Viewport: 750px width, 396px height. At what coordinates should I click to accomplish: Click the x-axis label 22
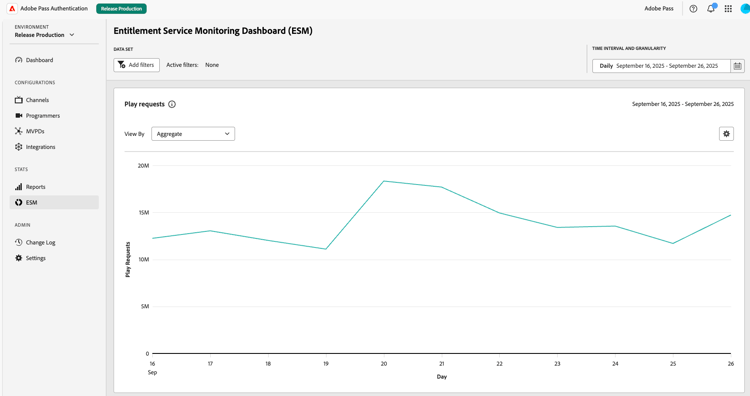point(499,363)
